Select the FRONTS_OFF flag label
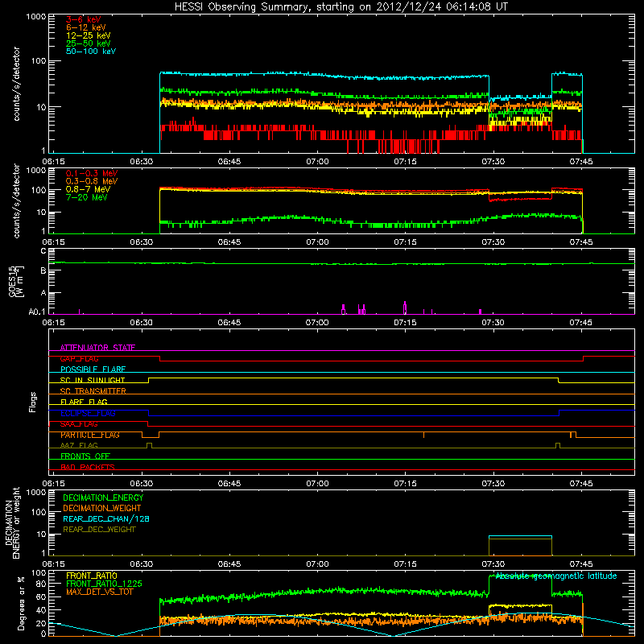The width and height of the screenshot is (644, 644). [85, 456]
